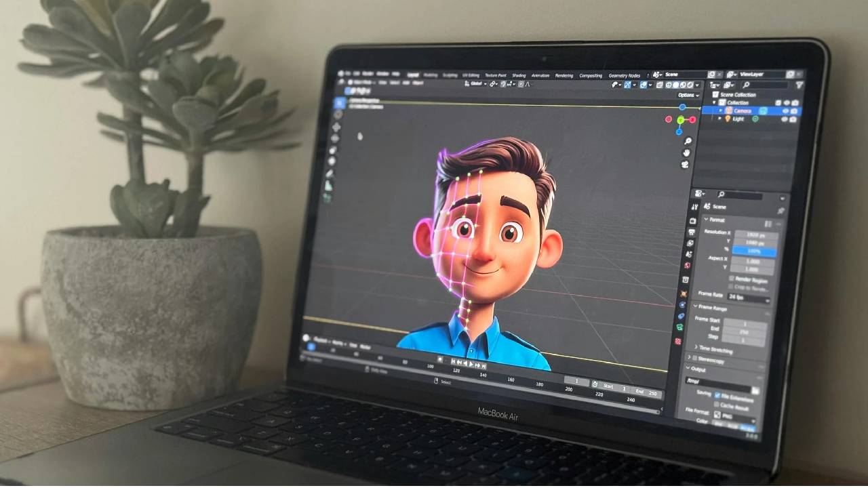Click the timeline horizontal scrollbar

pos(480,382)
